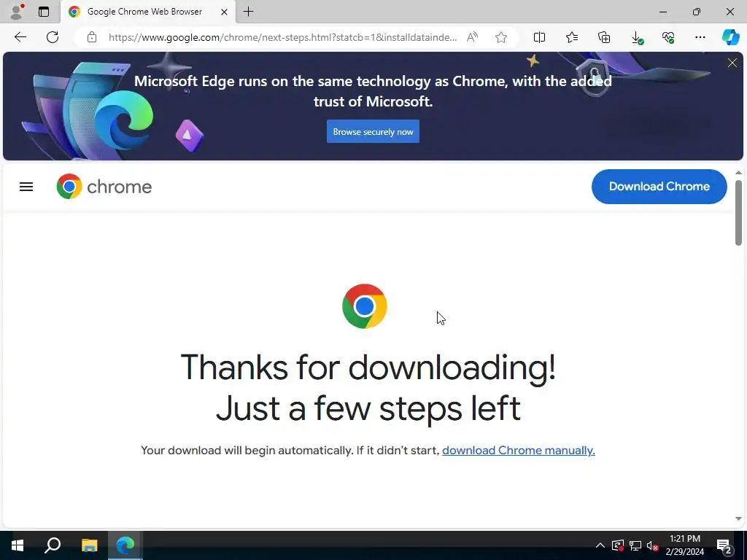Image resolution: width=747 pixels, height=560 pixels.
Task: Open Settings and more menu
Action: 700,37
